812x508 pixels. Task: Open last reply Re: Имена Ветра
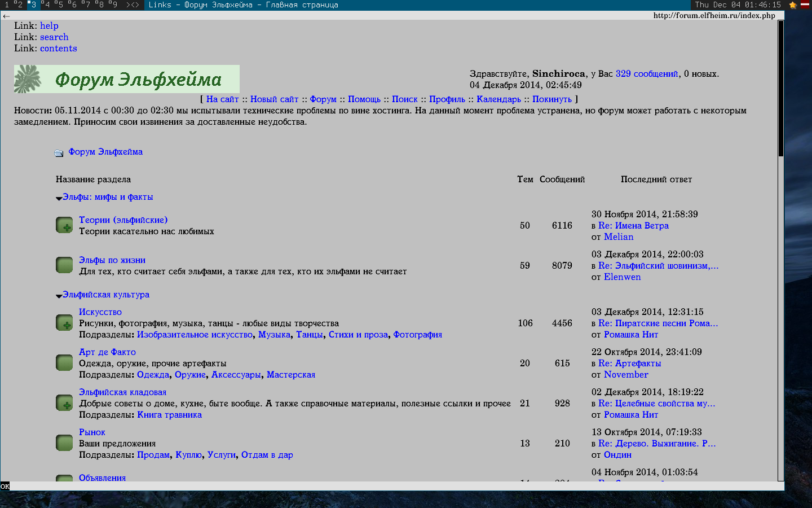click(x=634, y=226)
